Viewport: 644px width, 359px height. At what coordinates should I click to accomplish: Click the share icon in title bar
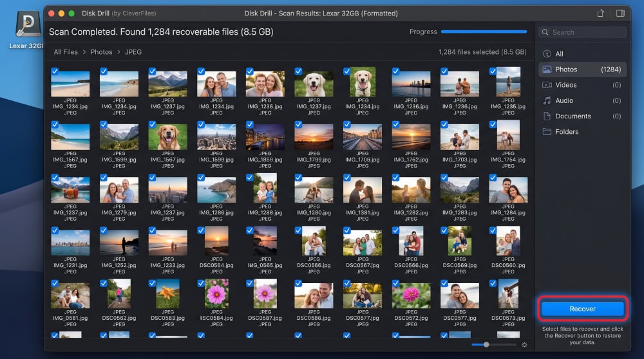[600, 13]
